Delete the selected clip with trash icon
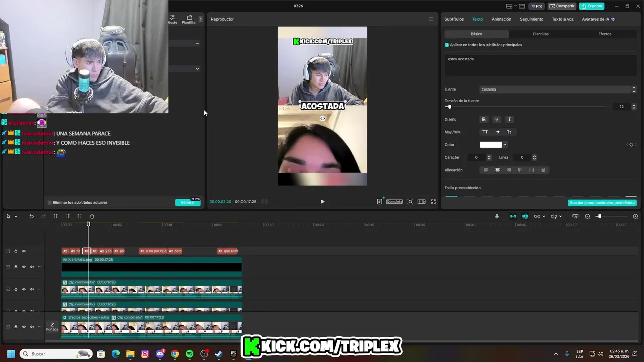 coord(92,216)
